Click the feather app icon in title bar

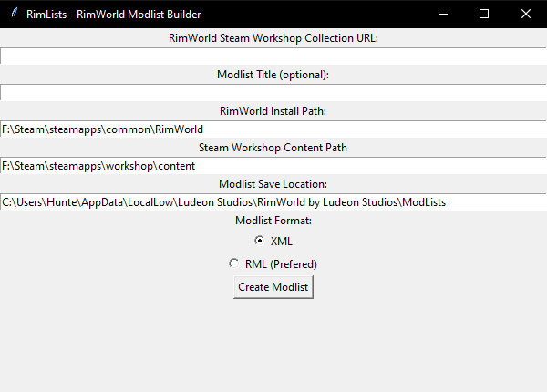(x=14, y=14)
